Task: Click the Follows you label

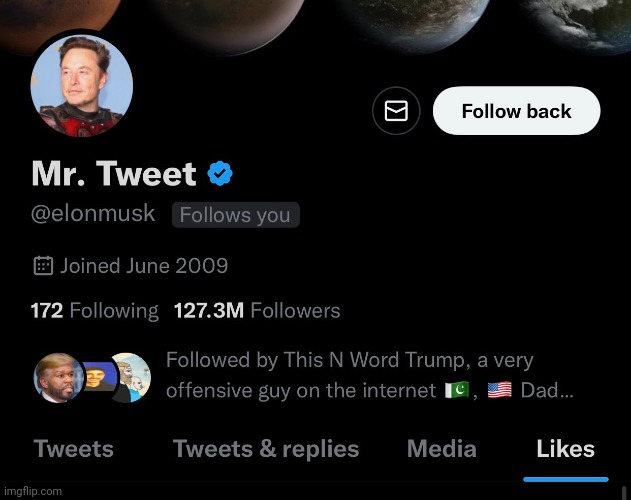Action: pos(235,215)
